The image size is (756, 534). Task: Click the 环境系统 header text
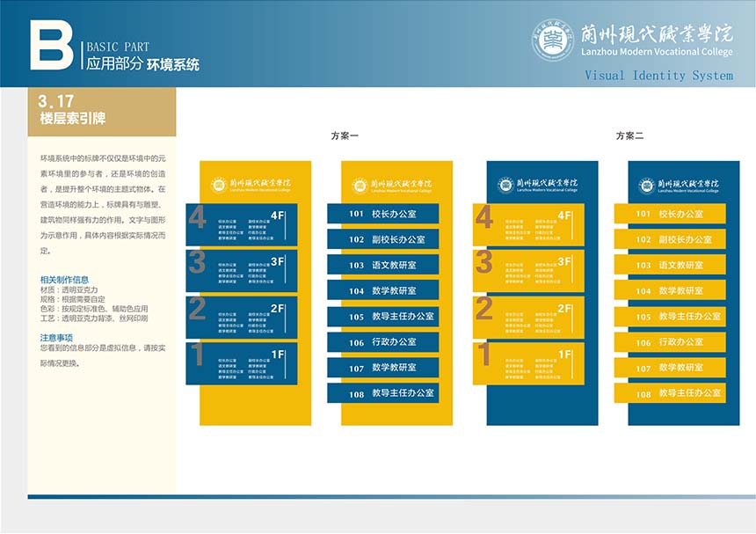(173, 64)
